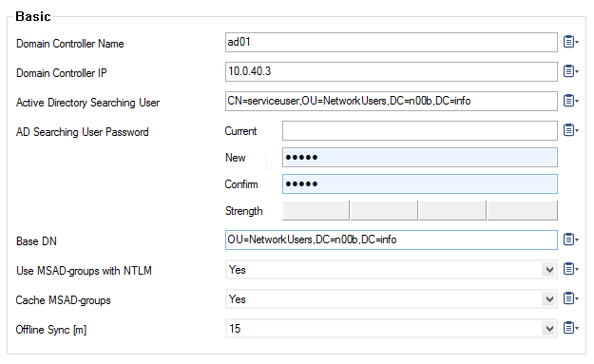Viewport: 594px width, 364px height.
Task: Open clipboard menu icon beside Active Directory Searching User
Action: click(x=571, y=101)
